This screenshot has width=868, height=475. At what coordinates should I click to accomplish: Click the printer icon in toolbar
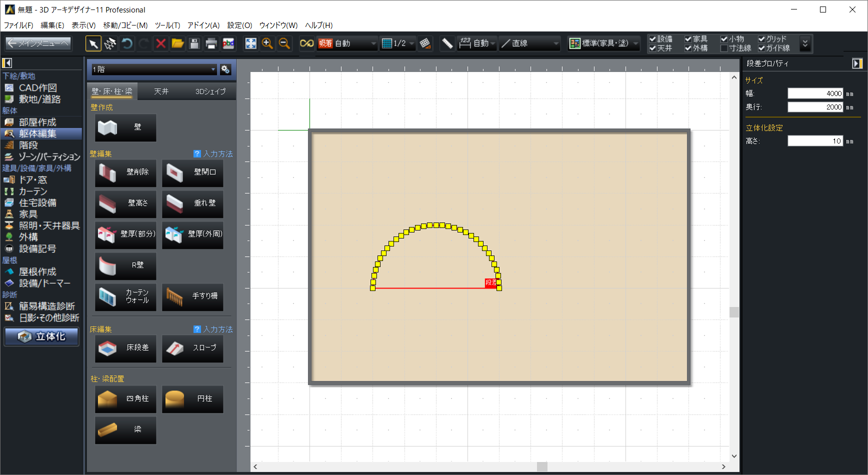point(211,44)
